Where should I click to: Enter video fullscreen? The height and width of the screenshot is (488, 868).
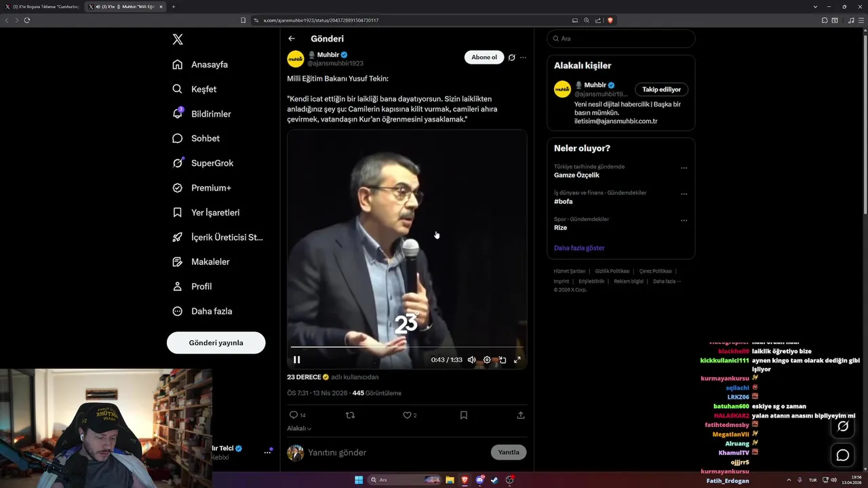tap(517, 360)
